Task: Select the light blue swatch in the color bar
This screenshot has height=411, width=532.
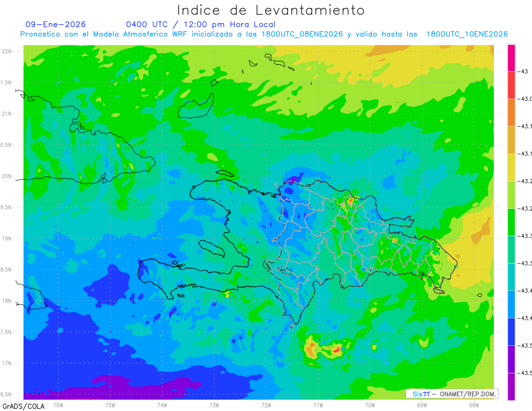Action: pos(511,305)
